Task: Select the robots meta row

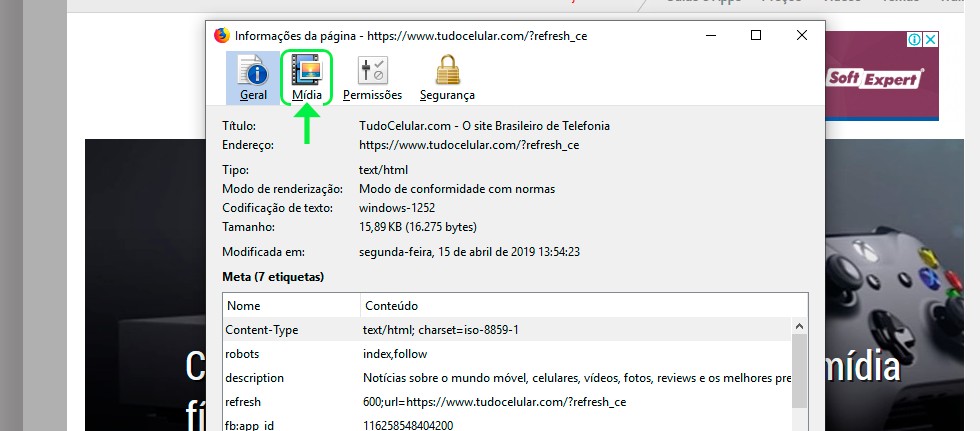Action: coord(508,354)
